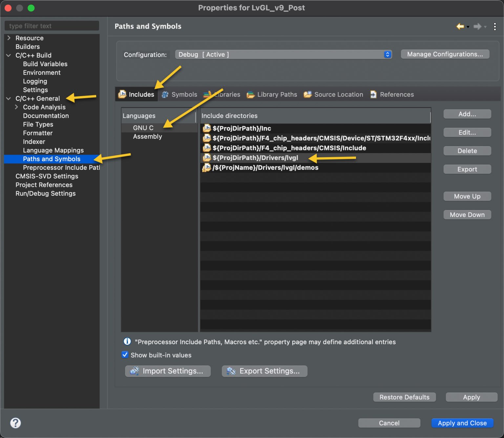Click the info icon near preprocessor note
Screen dimensions: 504x438
(x=127, y=341)
